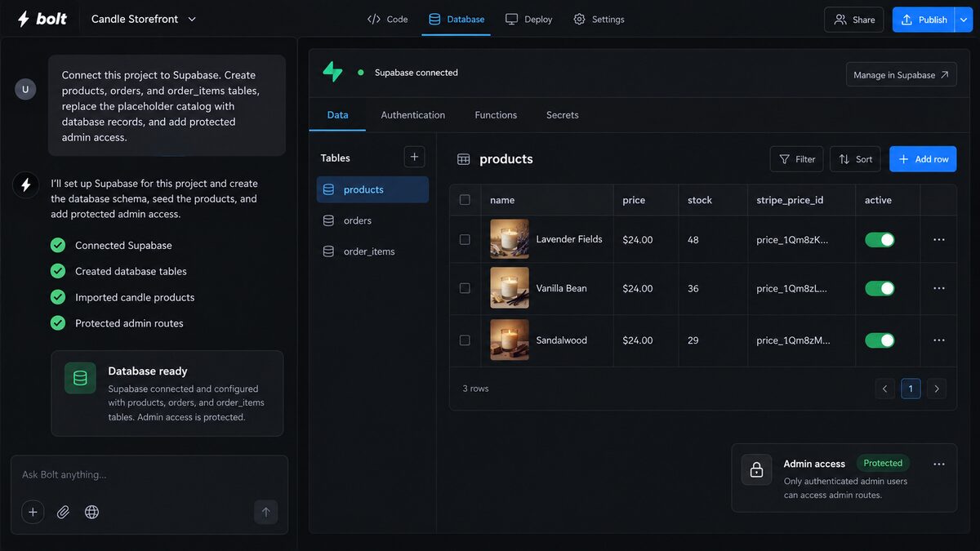The image size is (980, 551).
Task: Select the orders table
Action: pyautogui.click(x=372, y=220)
